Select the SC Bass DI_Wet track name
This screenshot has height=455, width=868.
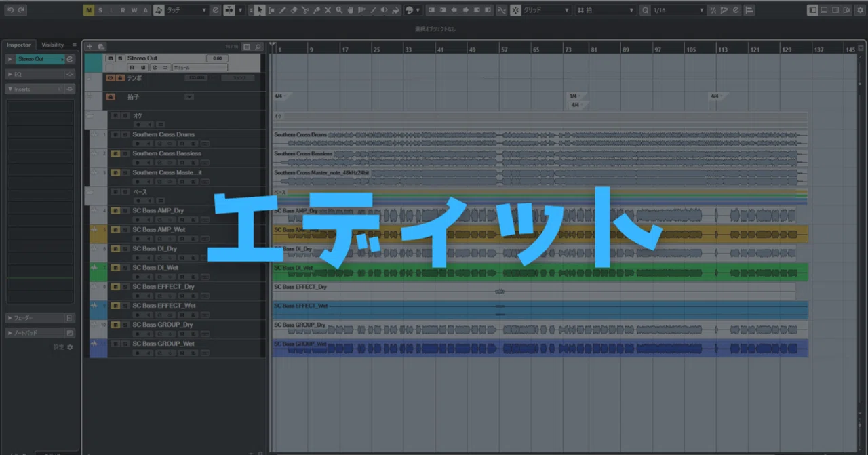[155, 268]
